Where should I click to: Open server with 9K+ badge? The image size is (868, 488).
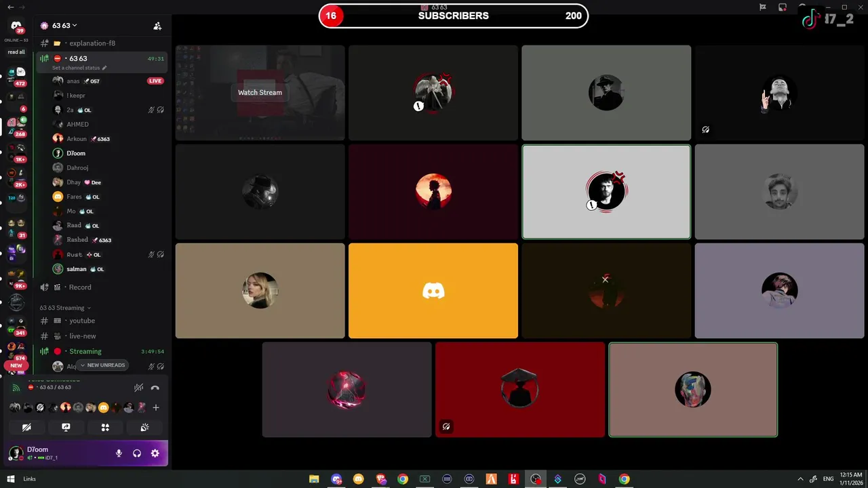16,278
